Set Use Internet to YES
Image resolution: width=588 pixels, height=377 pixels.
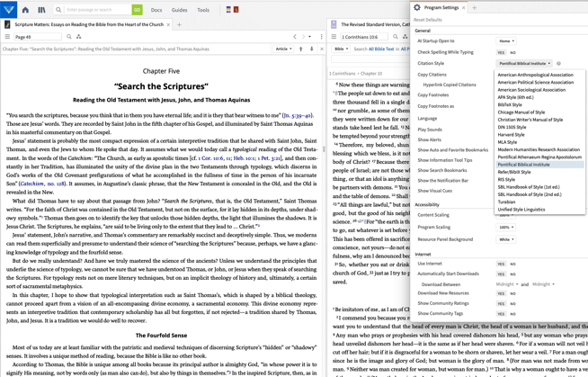coord(501,265)
